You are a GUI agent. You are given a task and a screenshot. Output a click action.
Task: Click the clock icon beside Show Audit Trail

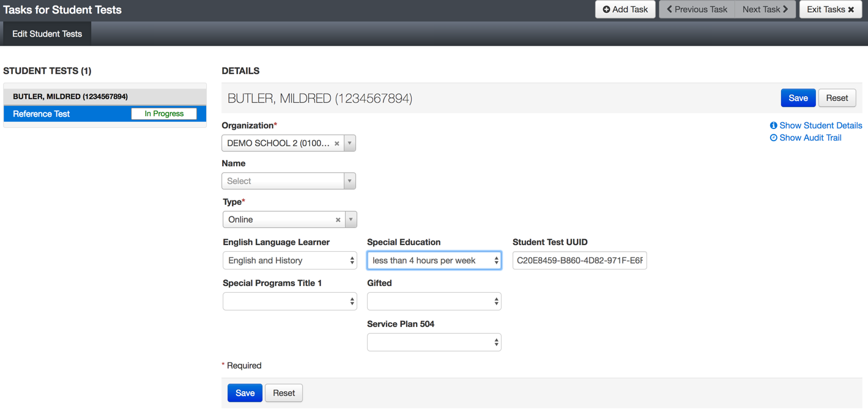click(773, 138)
